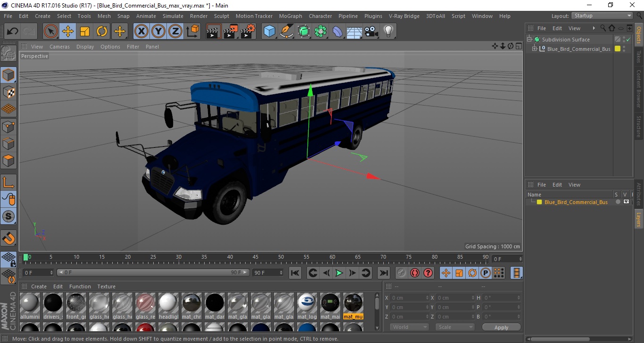The image size is (644, 343).
Task: Open the World coordinate mode dropdown
Action: pyautogui.click(x=409, y=327)
